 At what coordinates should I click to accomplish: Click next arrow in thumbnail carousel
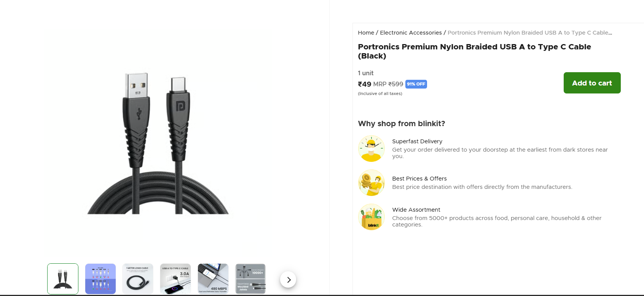tap(288, 280)
